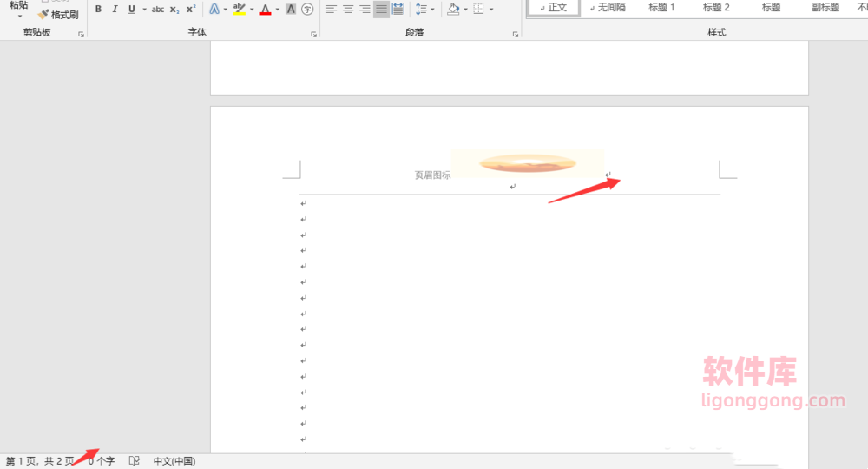Apply strikethrough formatting
The image size is (868, 469).
tap(158, 9)
